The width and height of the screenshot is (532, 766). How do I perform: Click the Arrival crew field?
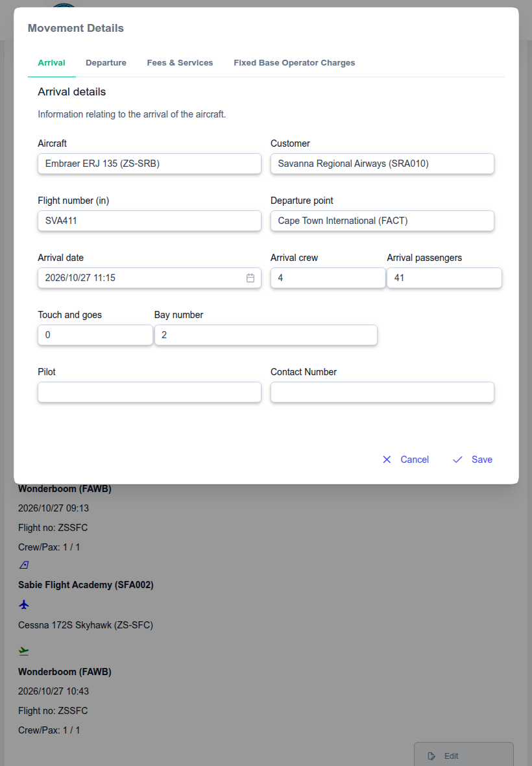(x=328, y=278)
